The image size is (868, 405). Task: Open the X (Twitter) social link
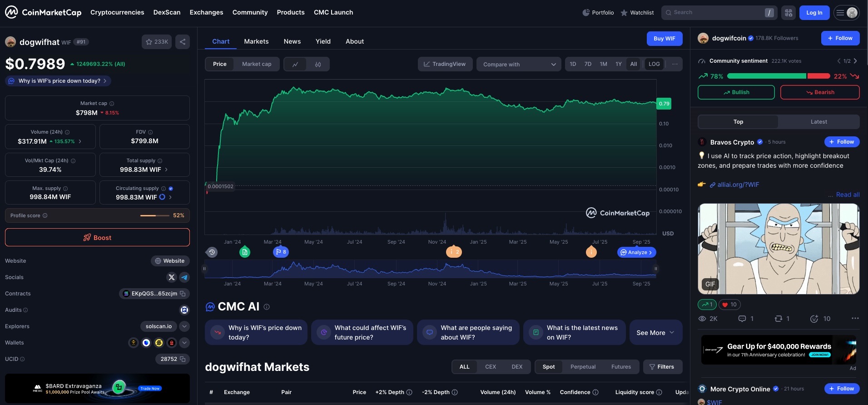pos(172,277)
